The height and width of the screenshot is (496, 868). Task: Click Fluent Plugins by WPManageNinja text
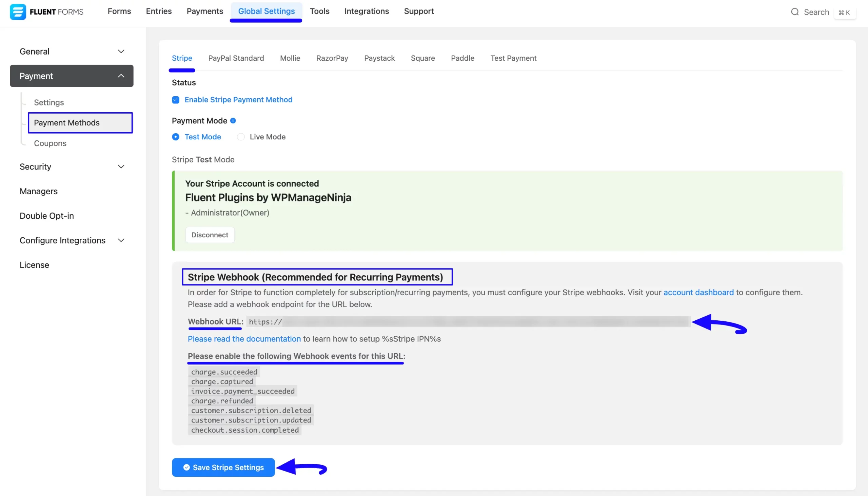(x=268, y=198)
